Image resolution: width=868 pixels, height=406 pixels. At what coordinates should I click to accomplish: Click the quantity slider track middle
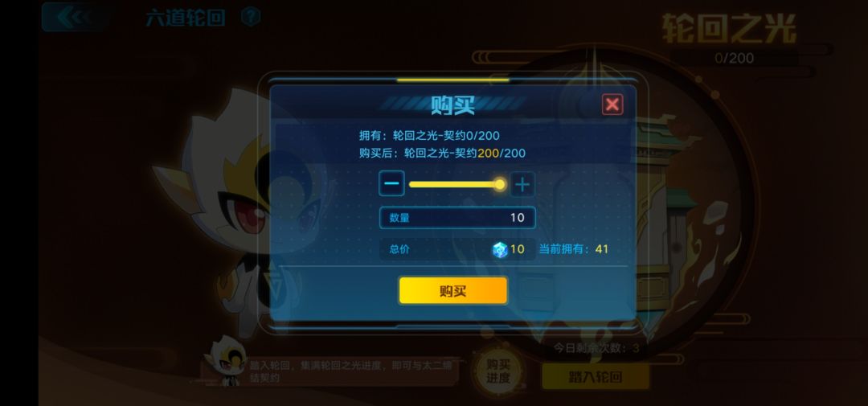tap(454, 184)
